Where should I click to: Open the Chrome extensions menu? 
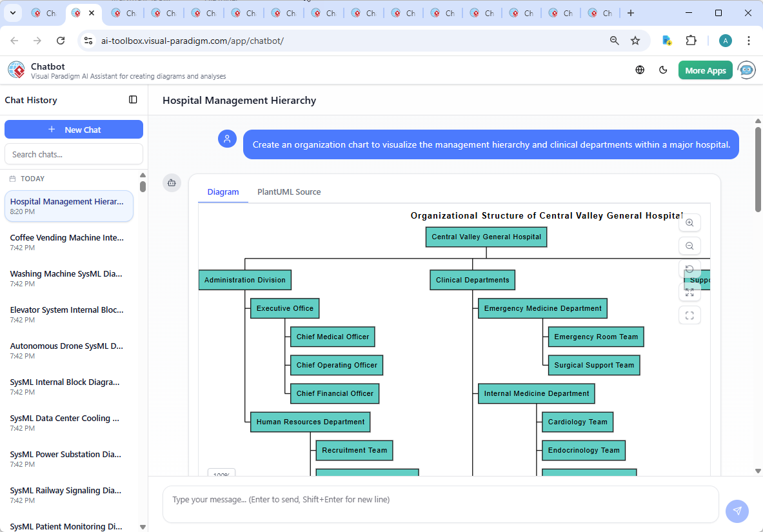[x=691, y=40]
